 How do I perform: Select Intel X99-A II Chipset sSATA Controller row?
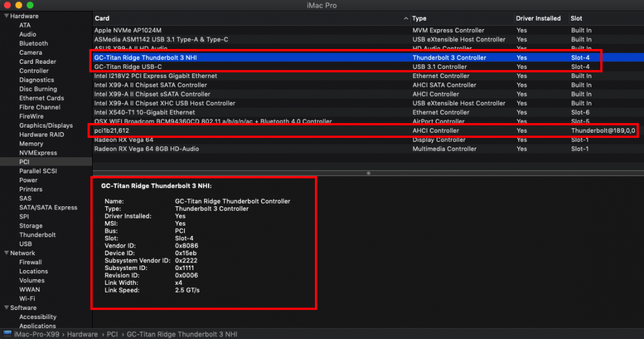coord(368,94)
